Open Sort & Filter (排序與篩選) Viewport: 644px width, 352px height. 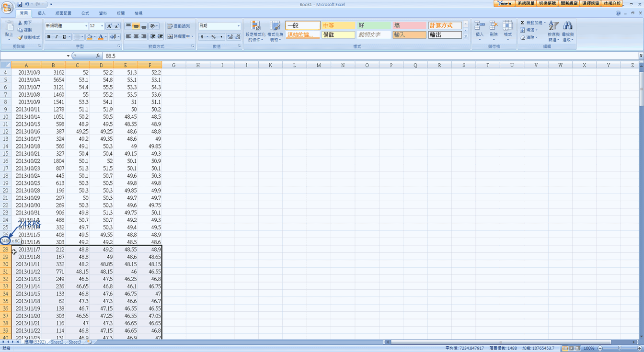[x=554, y=31]
